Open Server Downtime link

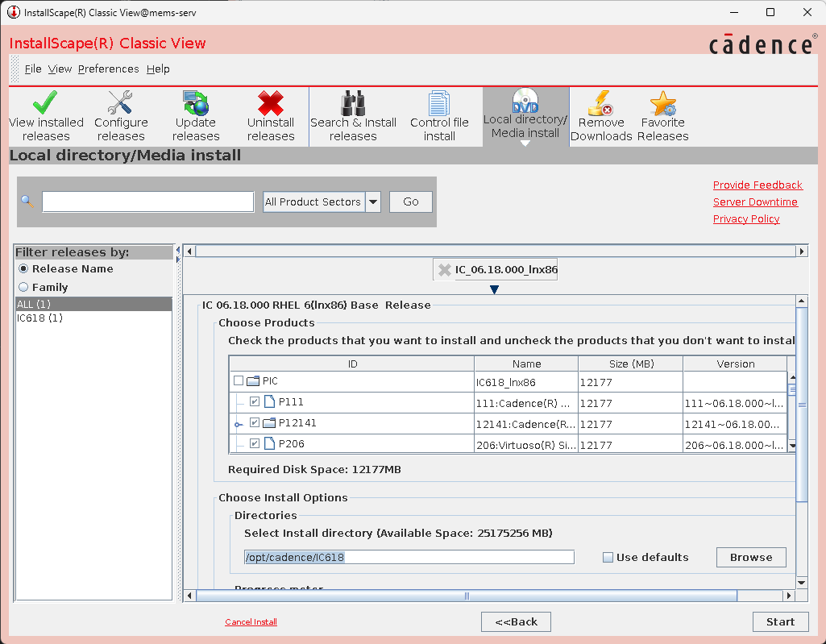[x=755, y=202]
